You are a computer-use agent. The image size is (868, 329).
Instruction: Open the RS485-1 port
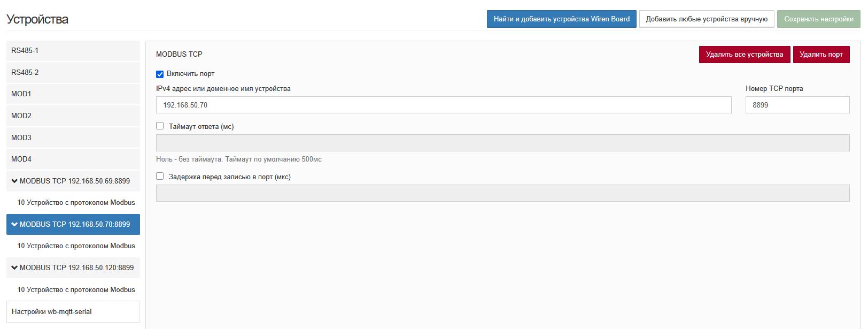coord(73,51)
